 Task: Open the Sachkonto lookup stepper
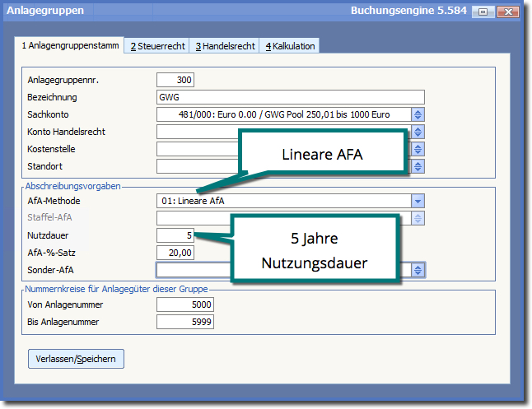point(418,114)
